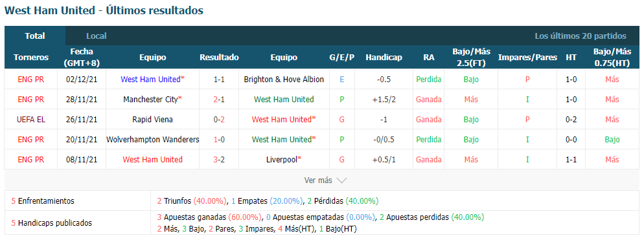Open the 0-2 Rapid Viena match result
Image resolution: width=644 pixels, height=240 pixels.
coord(219,120)
